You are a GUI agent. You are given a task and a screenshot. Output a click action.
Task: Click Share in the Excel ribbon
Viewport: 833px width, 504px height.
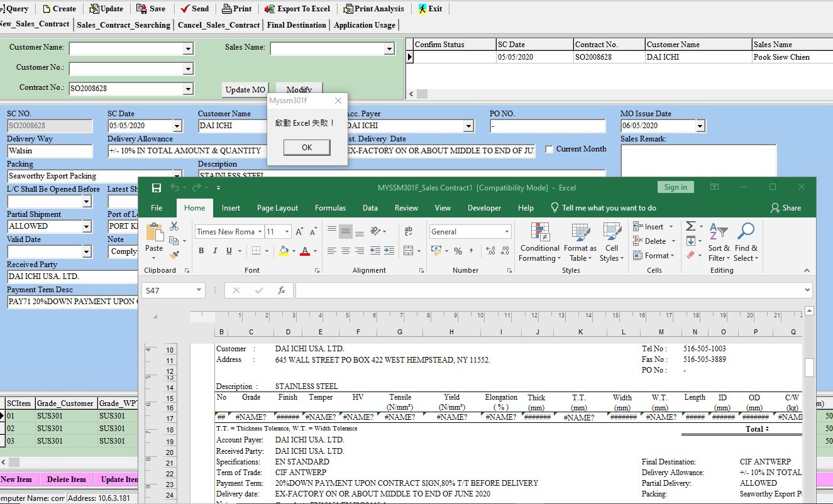786,208
